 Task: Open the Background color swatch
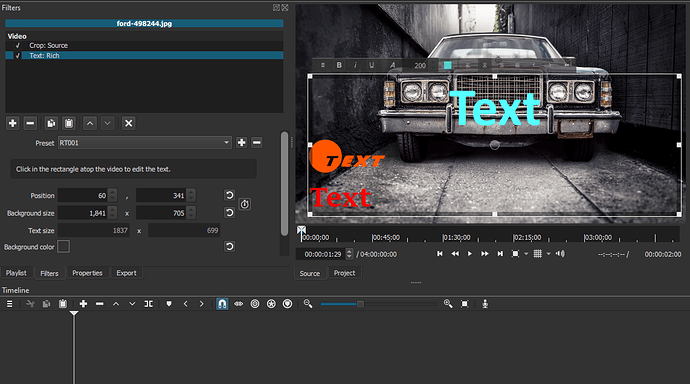[63, 247]
